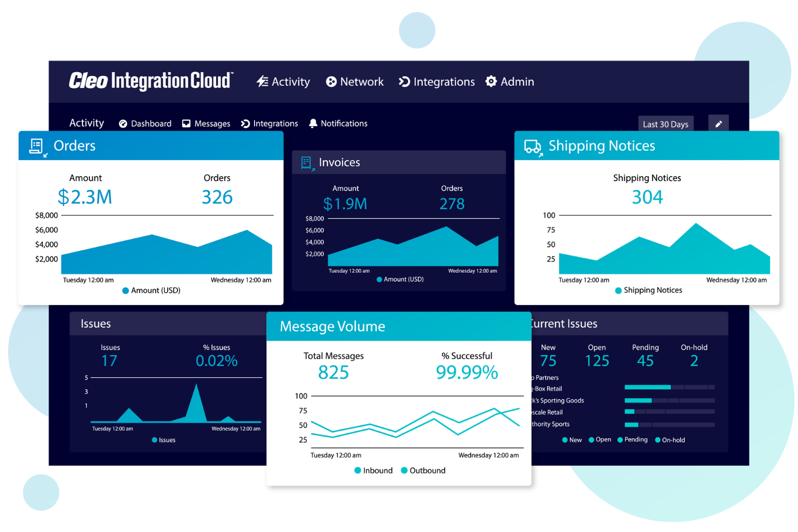
Task: Toggle the Pending legend in Current Issues
Action: coord(632,440)
